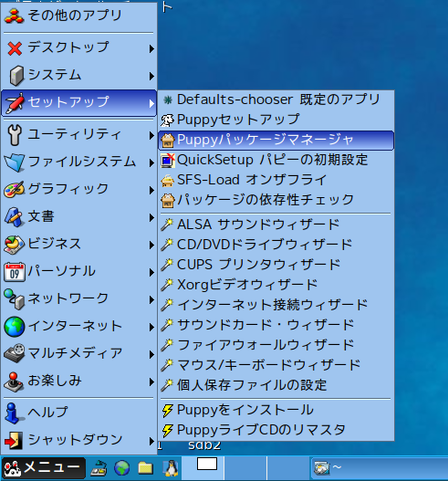Open the メニュー start button

pos(43,468)
